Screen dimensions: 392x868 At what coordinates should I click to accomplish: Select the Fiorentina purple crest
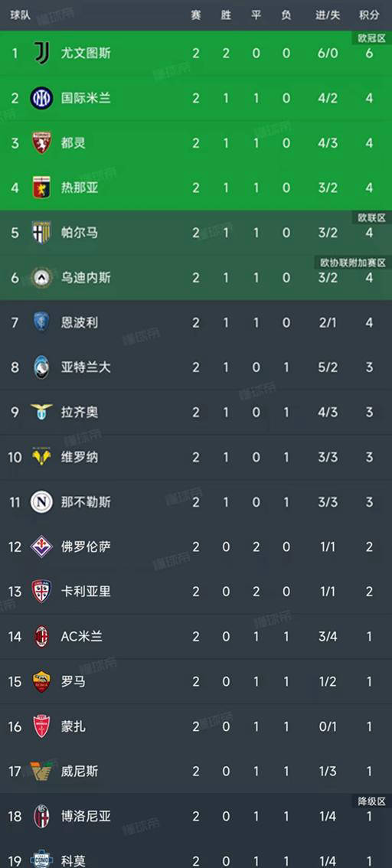tap(42, 547)
